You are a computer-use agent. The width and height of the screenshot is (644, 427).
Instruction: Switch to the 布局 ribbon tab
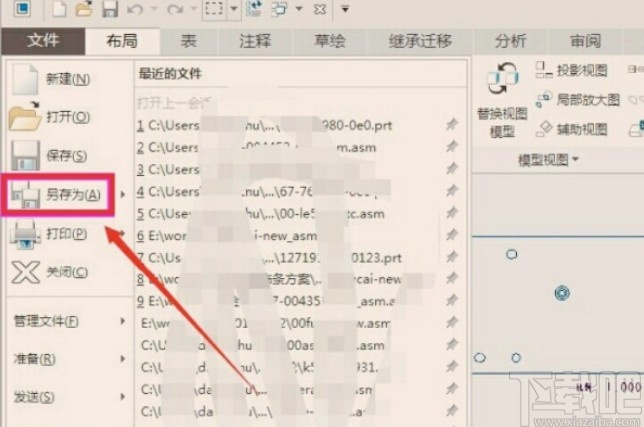coord(122,41)
